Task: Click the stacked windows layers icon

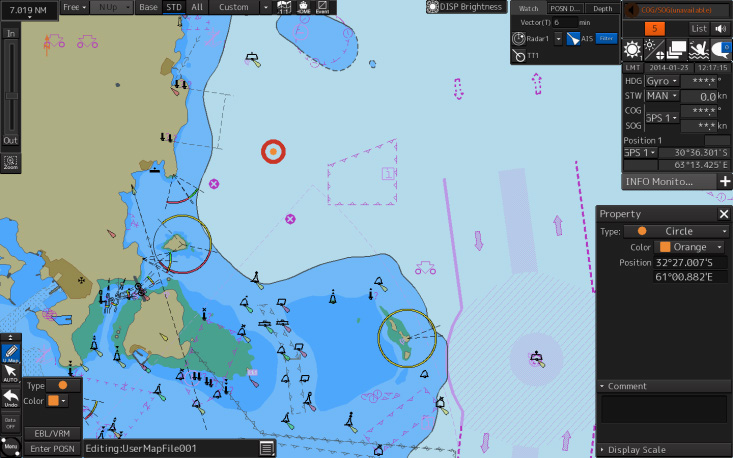Action: click(676, 50)
